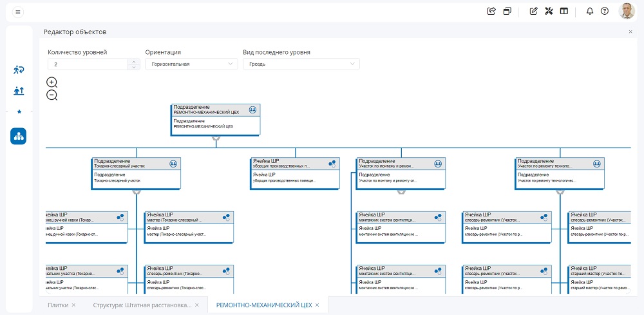Switch to the Структура: Штатная расстановка tab
This screenshot has width=644, height=315.
click(142, 305)
